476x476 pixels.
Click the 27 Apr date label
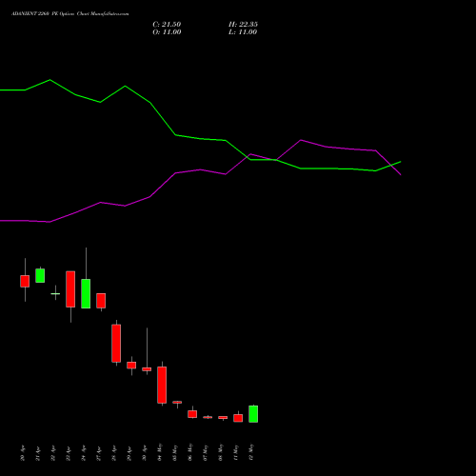[x=99, y=453]
